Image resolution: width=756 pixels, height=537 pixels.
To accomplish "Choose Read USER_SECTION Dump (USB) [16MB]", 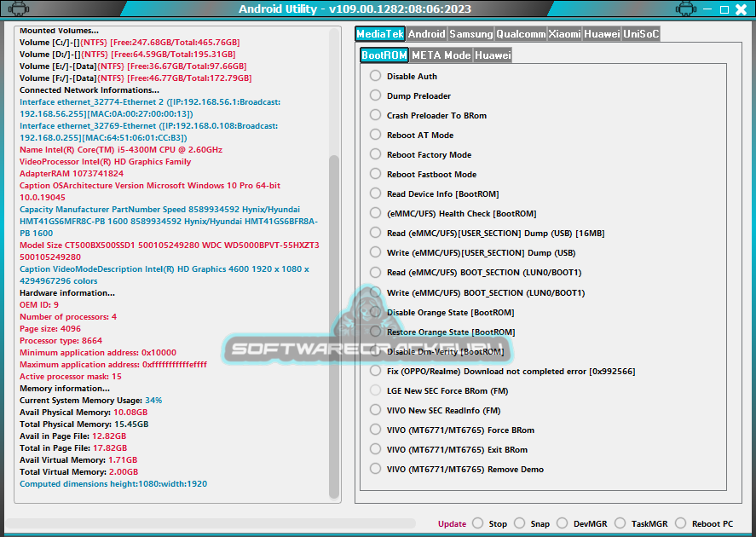I will 375,233.
